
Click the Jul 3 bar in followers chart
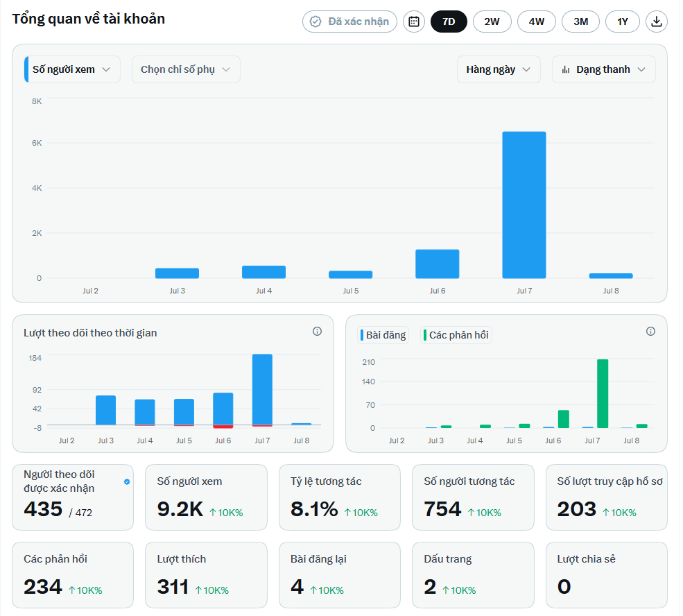(x=106, y=410)
